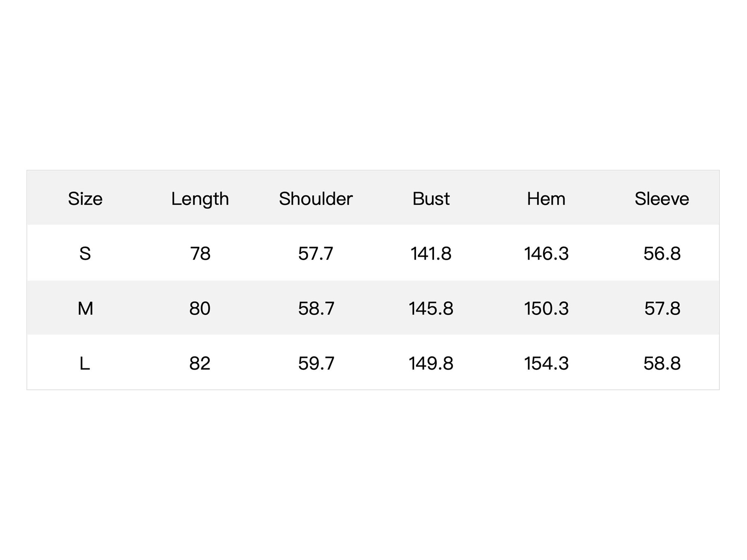747x560 pixels.
Task: Click sleeve value 56.8
Action: click(662, 253)
